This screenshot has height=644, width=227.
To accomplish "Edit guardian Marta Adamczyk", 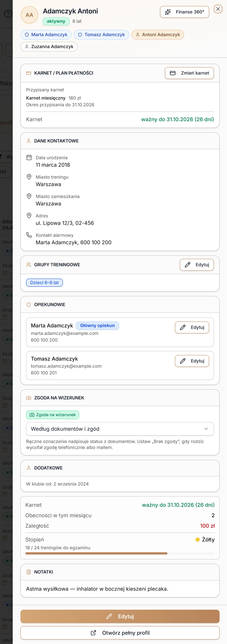I will [192, 327].
